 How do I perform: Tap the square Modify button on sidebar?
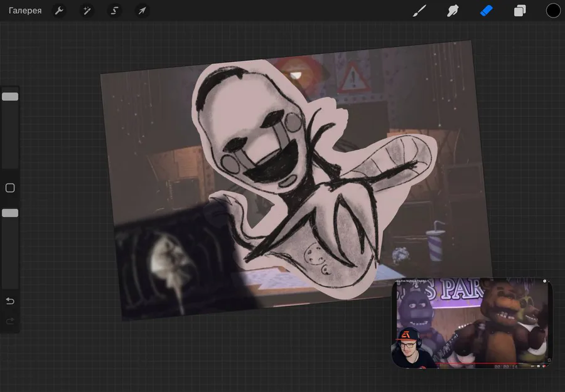coord(10,188)
